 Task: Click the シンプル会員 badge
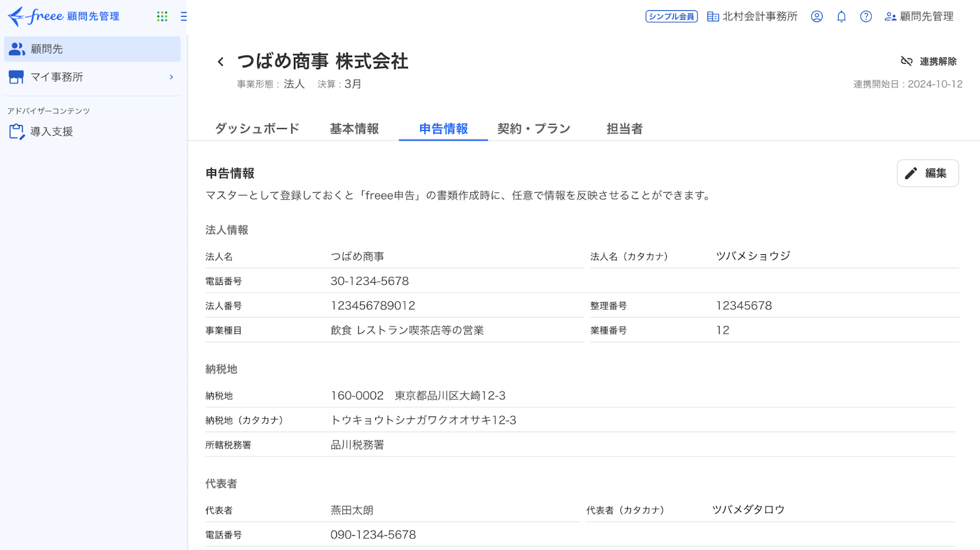[x=671, y=17]
